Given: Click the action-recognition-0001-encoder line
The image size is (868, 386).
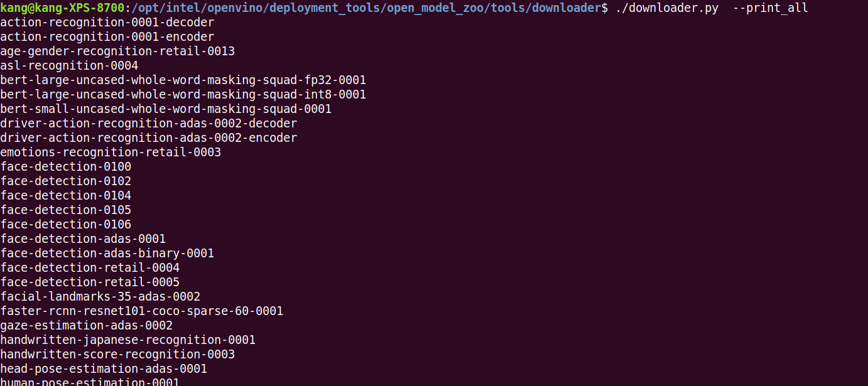Looking at the screenshot, I should [x=107, y=37].
